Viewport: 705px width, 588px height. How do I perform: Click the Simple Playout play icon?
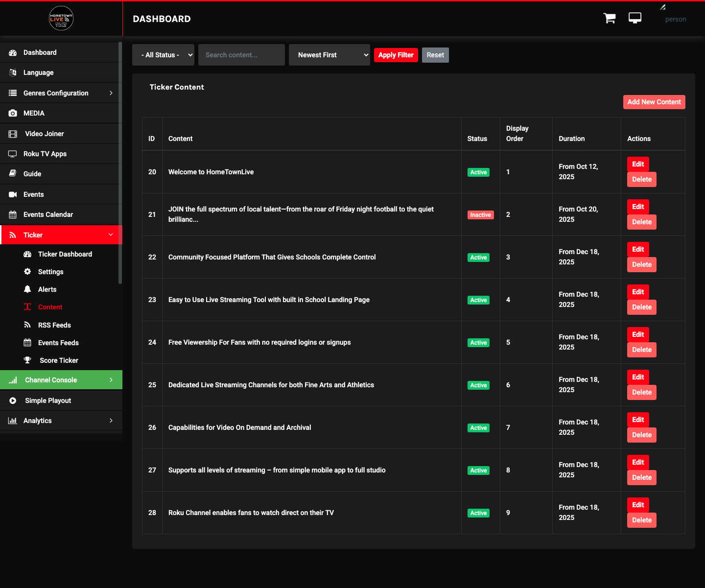tap(13, 400)
